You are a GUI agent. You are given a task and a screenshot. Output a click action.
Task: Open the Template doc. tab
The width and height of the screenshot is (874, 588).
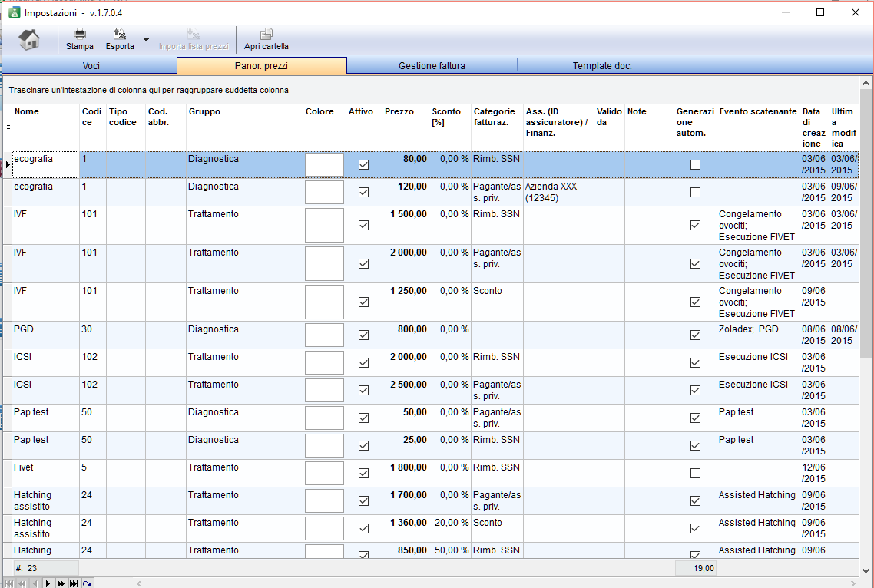602,66
